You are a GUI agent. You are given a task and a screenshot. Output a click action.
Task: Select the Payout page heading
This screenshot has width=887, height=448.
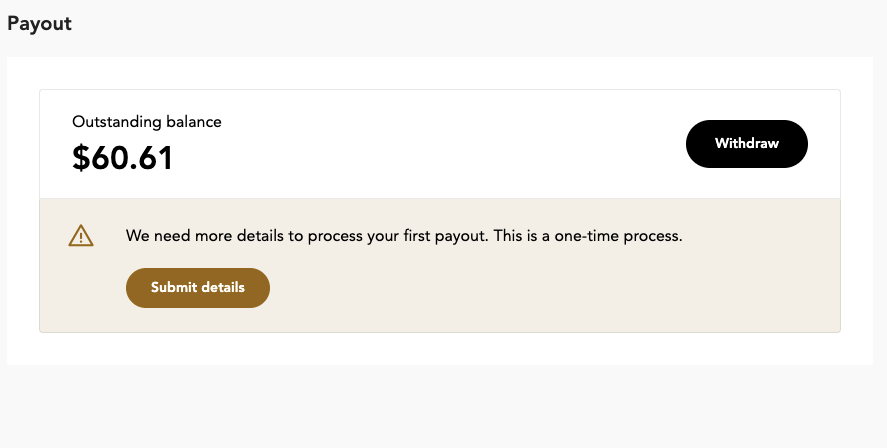click(40, 24)
